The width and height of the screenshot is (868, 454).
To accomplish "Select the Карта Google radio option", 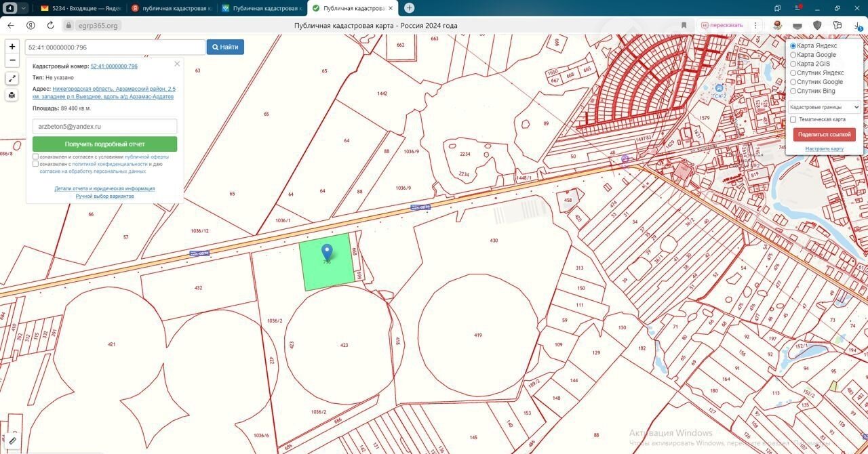I will [793, 55].
